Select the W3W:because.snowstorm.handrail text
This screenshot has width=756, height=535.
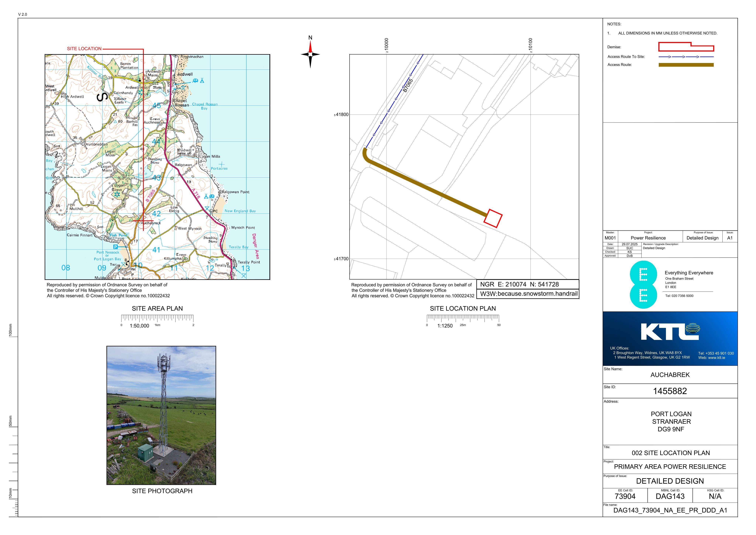[529, 293]
